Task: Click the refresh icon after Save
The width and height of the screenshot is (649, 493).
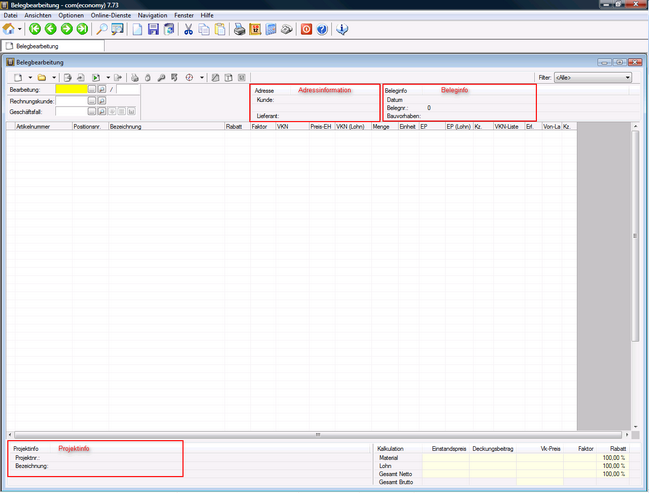Action: click(x=169, y=29)
